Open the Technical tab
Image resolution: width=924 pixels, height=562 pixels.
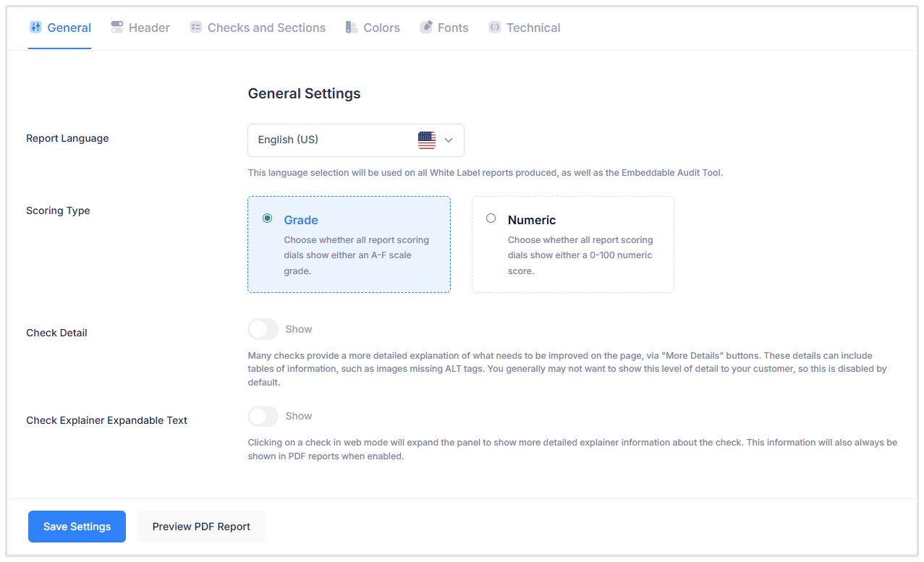pyautogui.click(x=533, y=27)
